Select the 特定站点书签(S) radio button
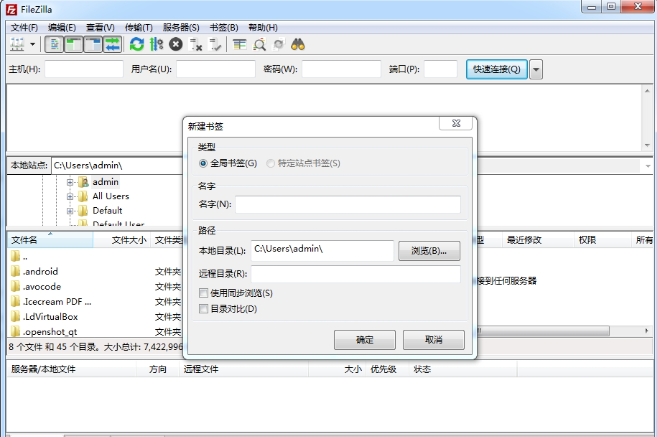 point(271,163)
